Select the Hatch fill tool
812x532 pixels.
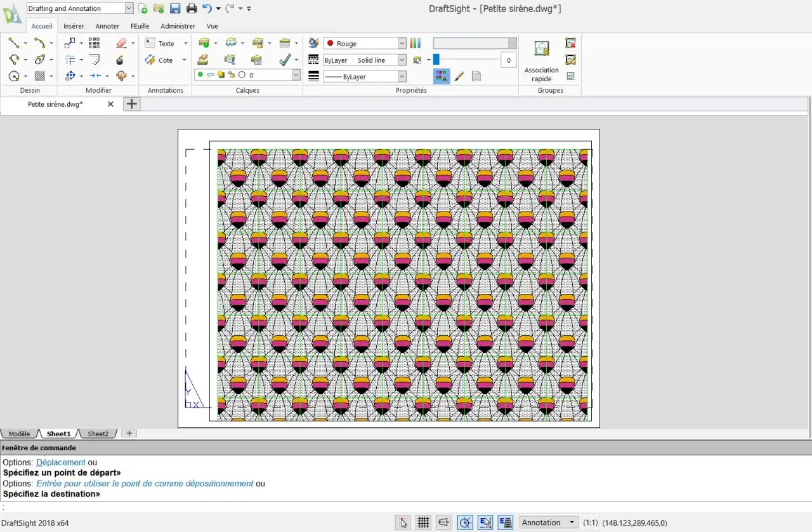click(x=40, y=76)
